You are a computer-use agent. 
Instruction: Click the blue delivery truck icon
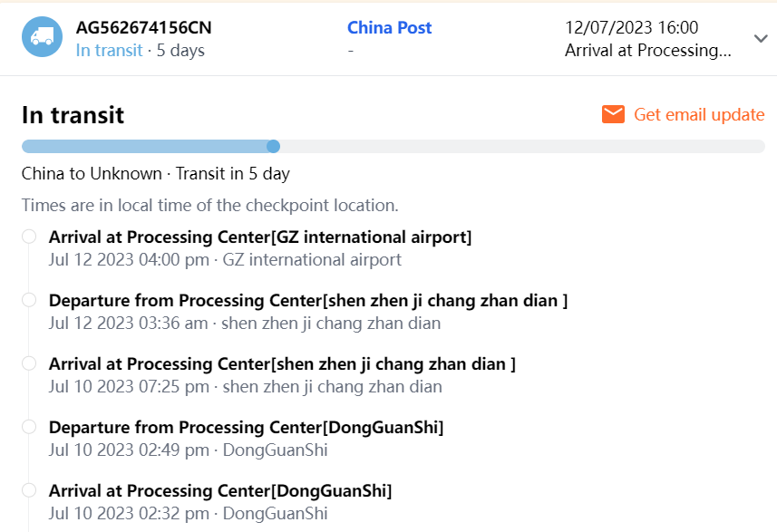(x=42, y=38)
